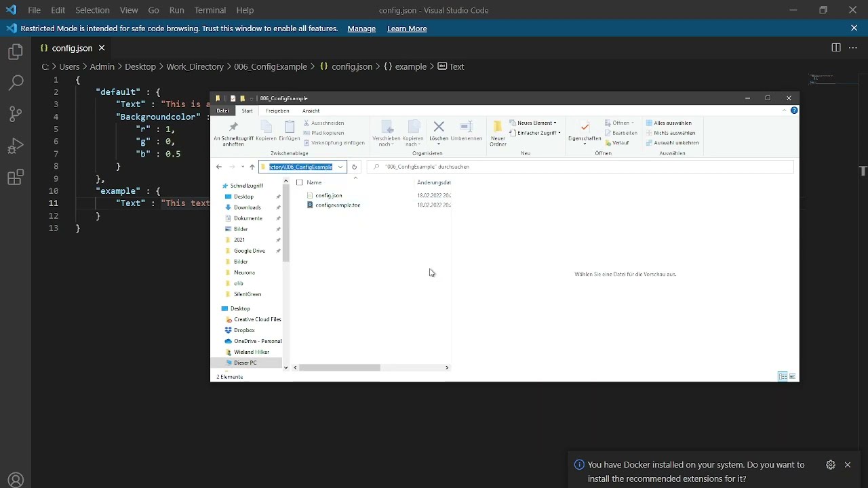Refresh the file explorer folder view
The height and width of the screenshot is (488, 868).
tap(354, 167)
